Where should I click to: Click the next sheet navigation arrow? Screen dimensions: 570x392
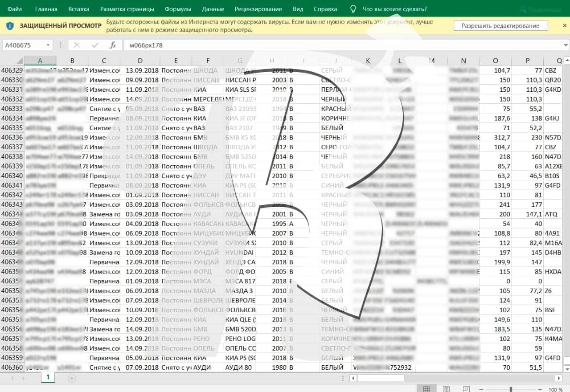24,378
